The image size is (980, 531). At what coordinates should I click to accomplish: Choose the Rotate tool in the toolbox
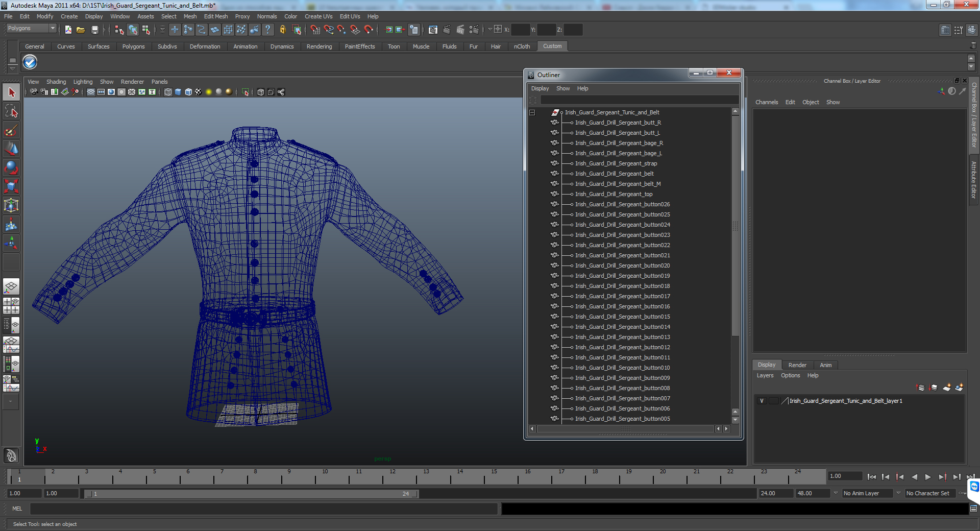11,167
